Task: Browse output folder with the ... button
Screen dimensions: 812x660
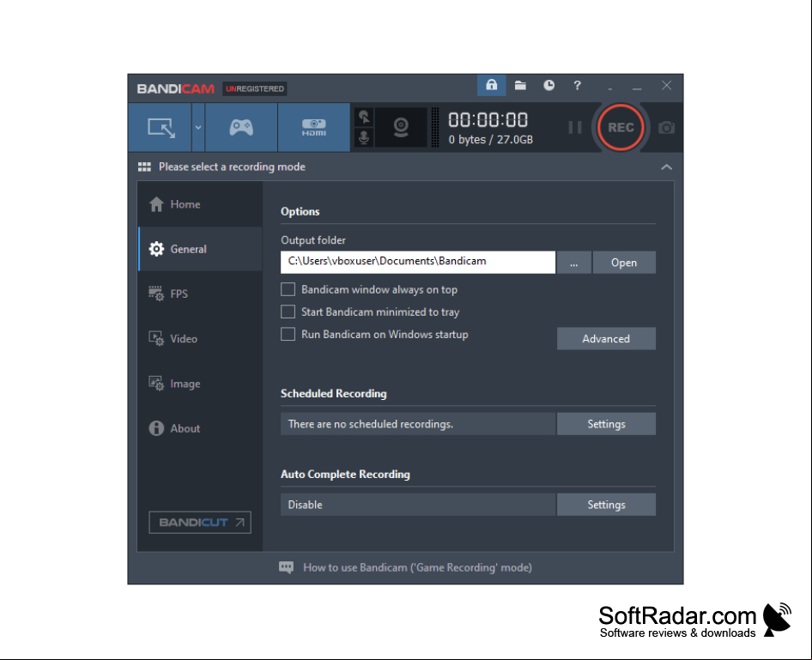Action: (573, 263)
